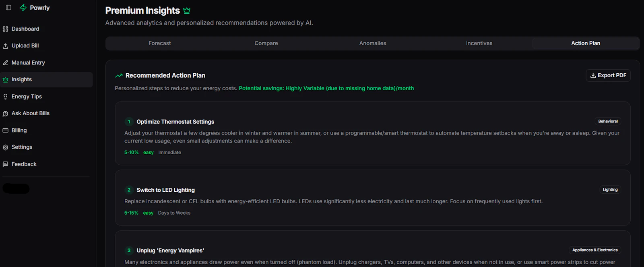
Task: Click the Behavioral category tag
Action: tap(608, 121)
